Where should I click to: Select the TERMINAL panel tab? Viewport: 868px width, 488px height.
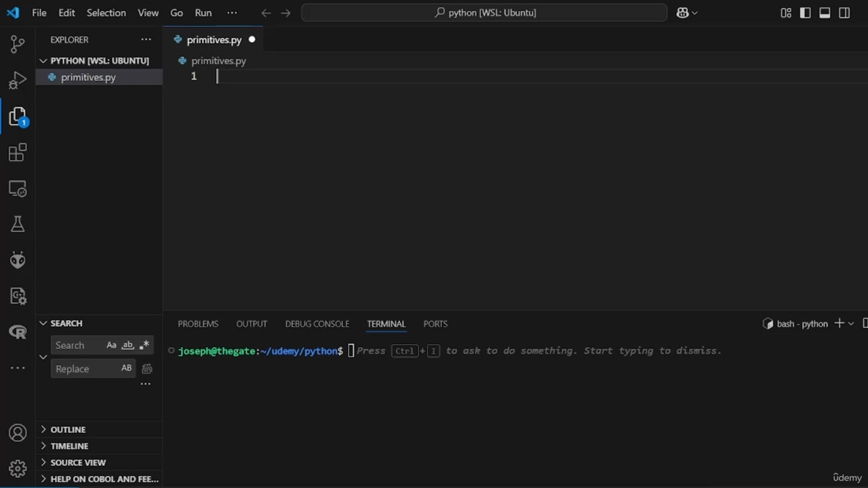pos(386,324)
